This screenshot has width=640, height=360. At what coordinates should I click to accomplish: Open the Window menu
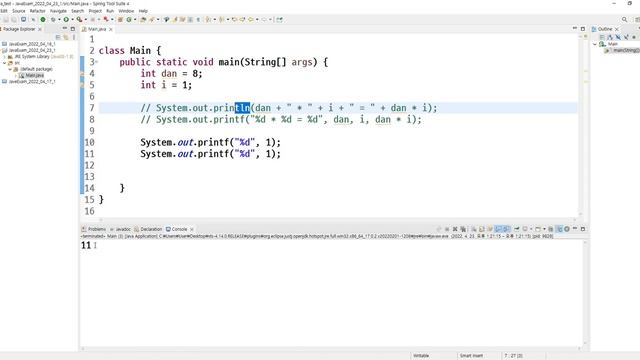pos(126,11)
